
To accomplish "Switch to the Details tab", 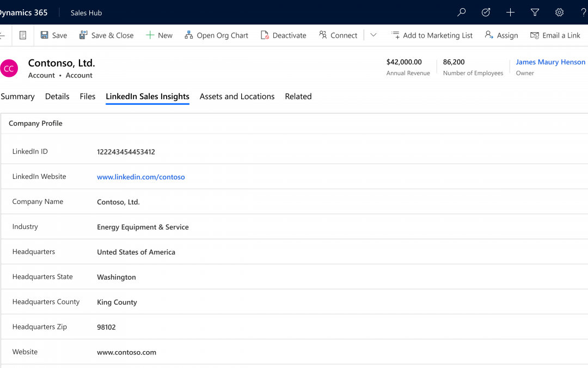I will [57, 96].
